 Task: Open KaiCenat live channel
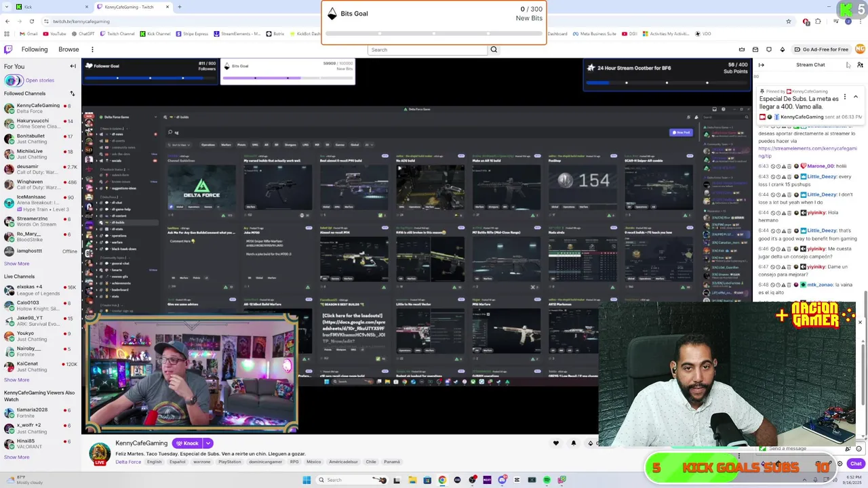(41, 367)
